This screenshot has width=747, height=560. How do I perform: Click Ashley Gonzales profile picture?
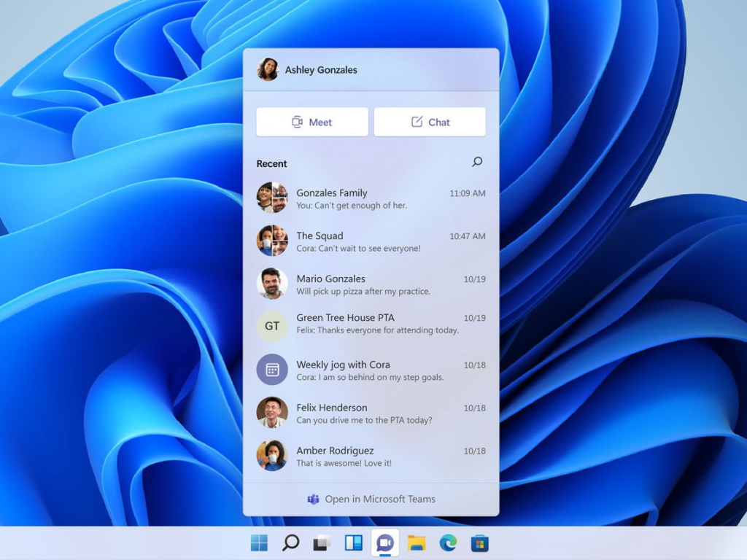pyautogui.click(x=268, y=70)
